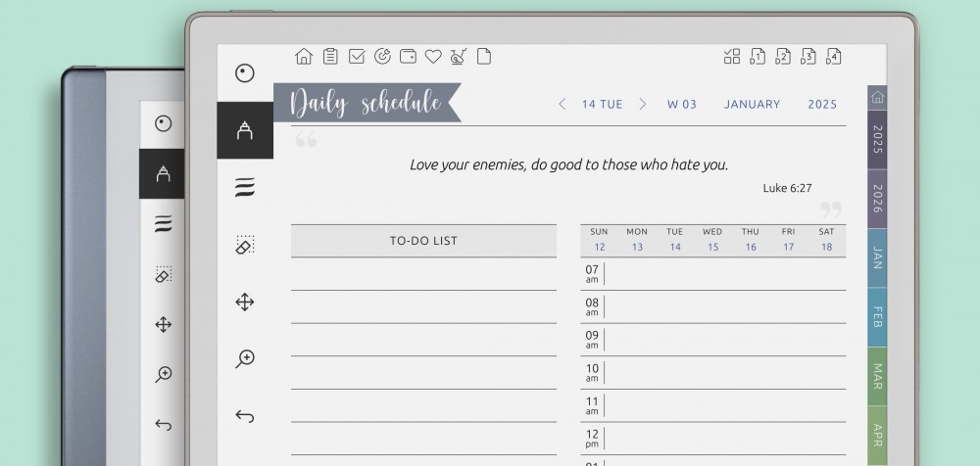This screenshot has height=466, width=980.
Task: Open the checklist grid template icon
Action: [732, 57]
